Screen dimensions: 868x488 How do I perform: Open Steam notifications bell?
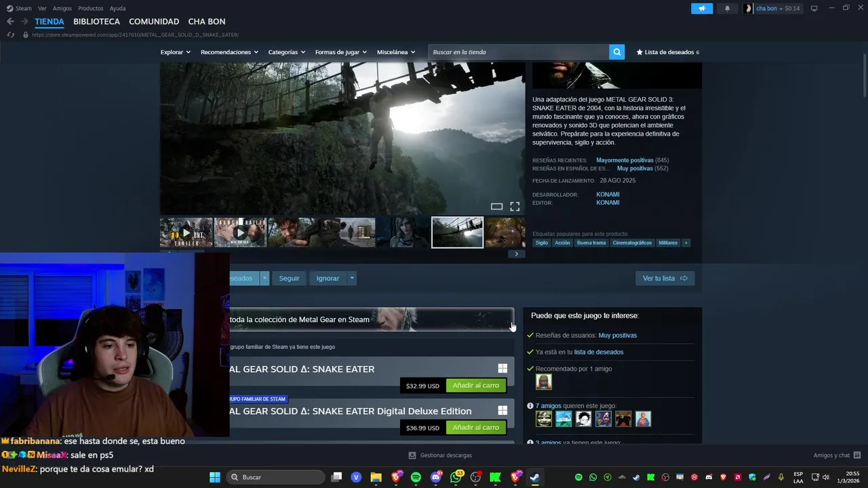728,8
